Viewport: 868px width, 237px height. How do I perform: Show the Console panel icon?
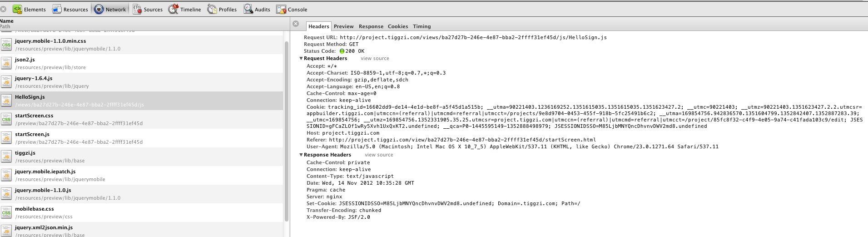coord(281,9)
